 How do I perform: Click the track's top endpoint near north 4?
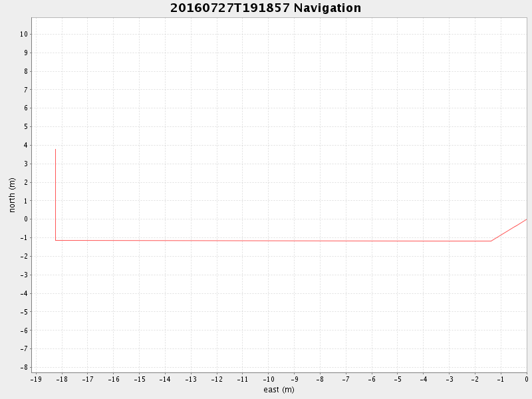[x=55, y=149]
